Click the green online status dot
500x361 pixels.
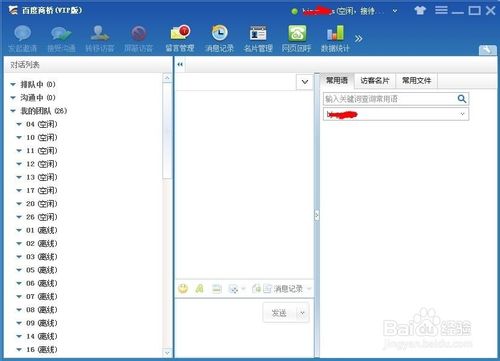point(294,11)
